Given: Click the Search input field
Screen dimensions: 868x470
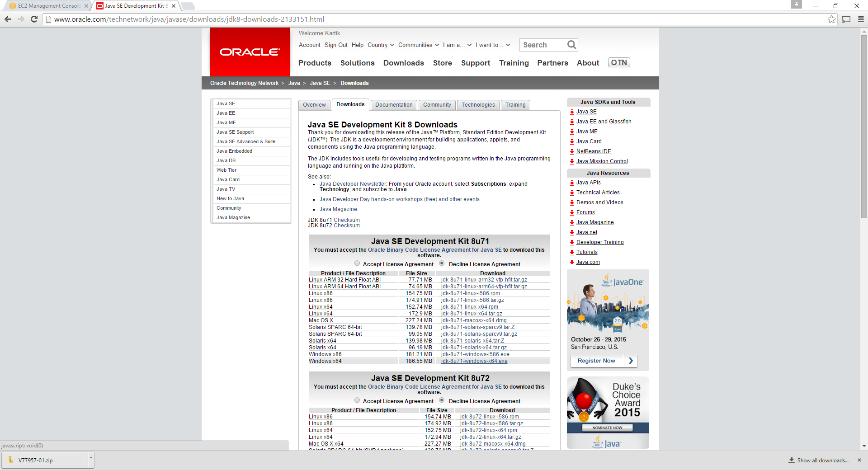Looking at the screenshot, I should 543,45.
